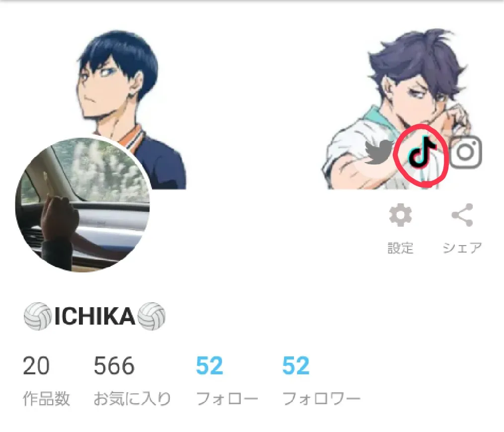Tap the フォロー label
504x432 pixels.
227,399
